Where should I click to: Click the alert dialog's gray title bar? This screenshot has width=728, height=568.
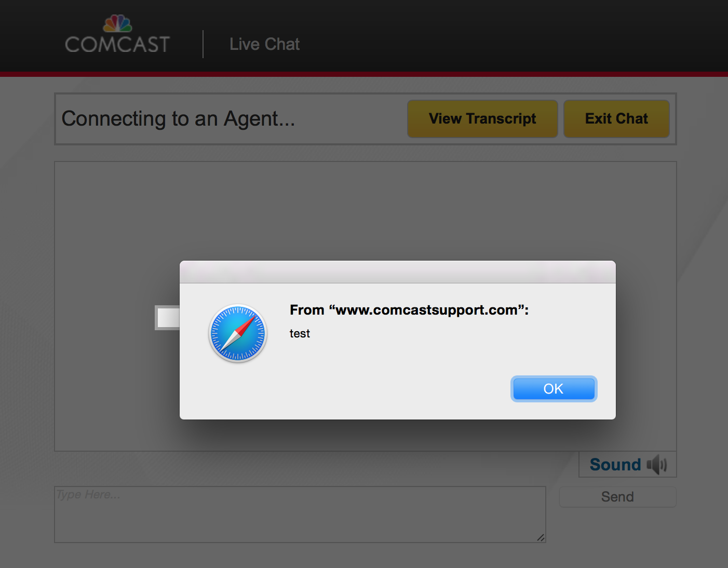tap(398, 272)
